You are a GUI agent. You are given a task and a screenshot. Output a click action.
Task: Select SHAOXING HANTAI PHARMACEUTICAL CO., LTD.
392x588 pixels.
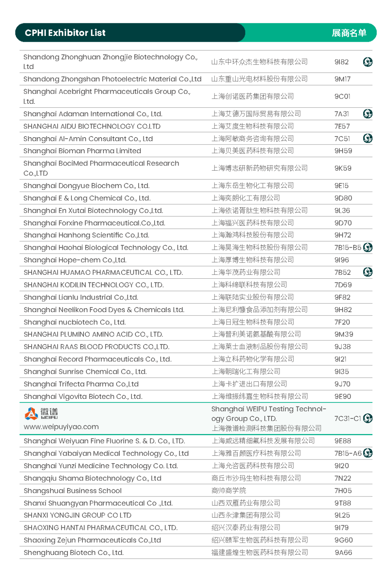[101, 528]
